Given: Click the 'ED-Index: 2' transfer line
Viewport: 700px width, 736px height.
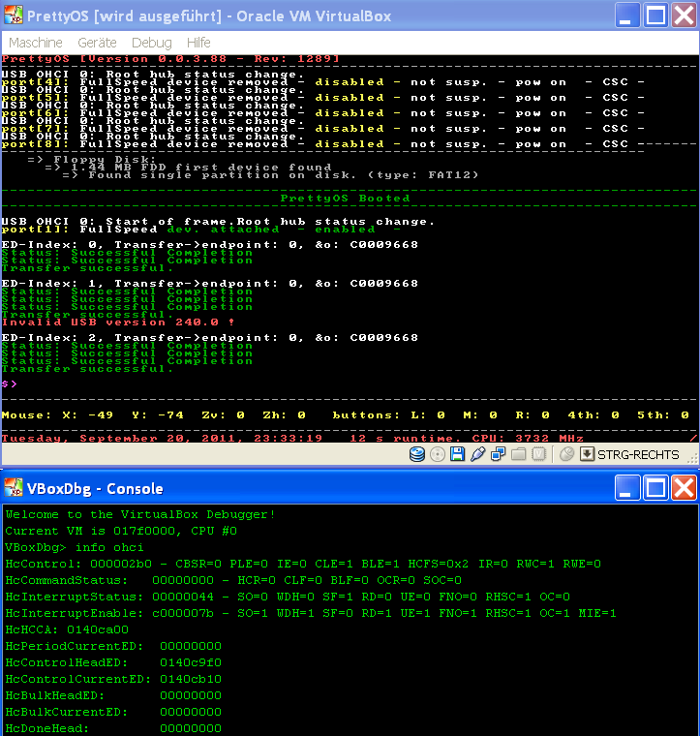Looking at the screenshot, I should click(x=210, y=337).
